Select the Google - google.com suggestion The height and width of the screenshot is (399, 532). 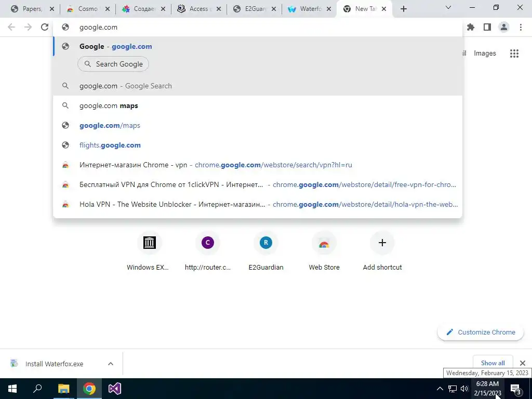(258, 46)
